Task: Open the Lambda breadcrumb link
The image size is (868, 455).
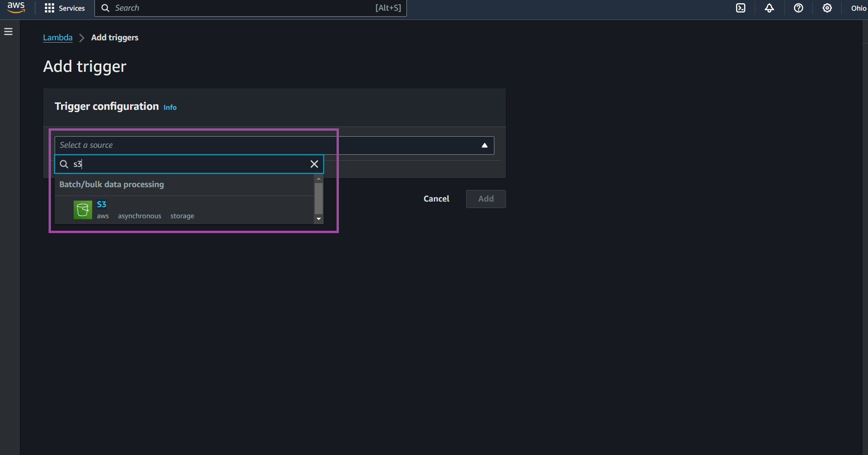Action: pos(57,38)
